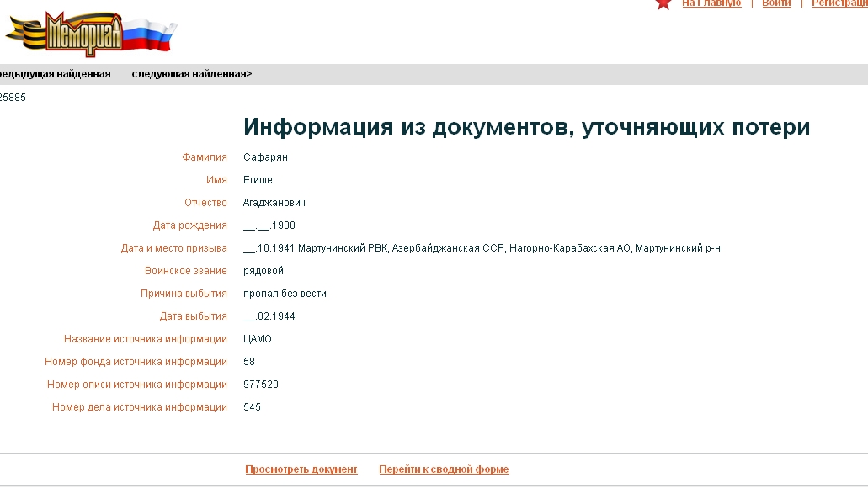Click the page heading Информация из документов
868x488 pixels.
(x=526, y=127)
